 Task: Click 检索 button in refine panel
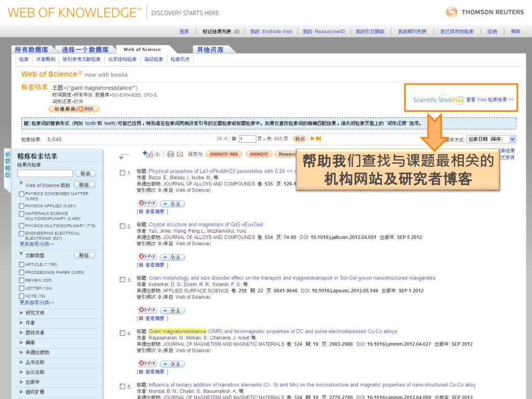(86, 174)
